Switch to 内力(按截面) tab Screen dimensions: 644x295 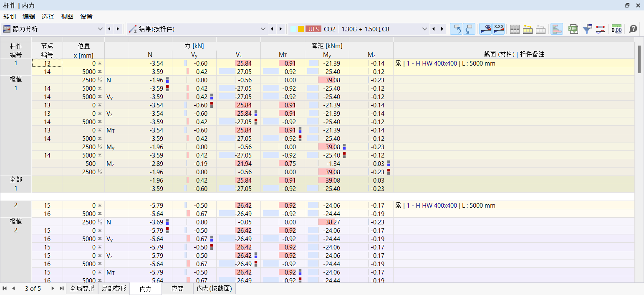click(215, 289)
